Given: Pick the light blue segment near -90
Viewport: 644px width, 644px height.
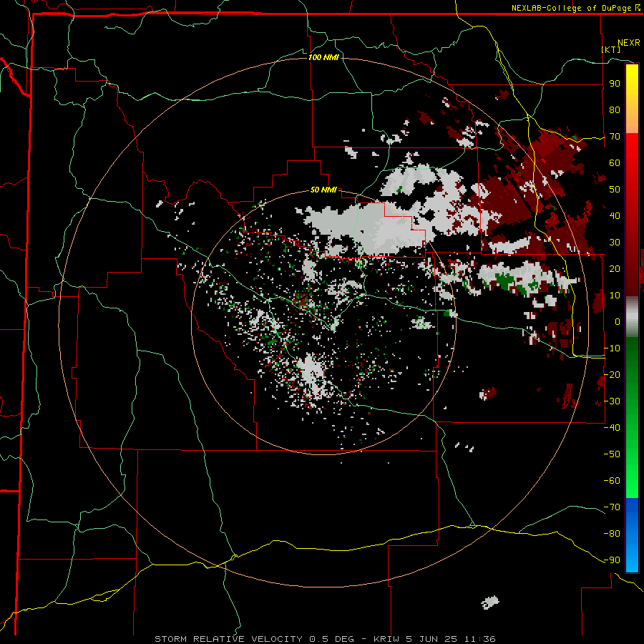Looking at the screenshot, I should (x=632, y=559).
